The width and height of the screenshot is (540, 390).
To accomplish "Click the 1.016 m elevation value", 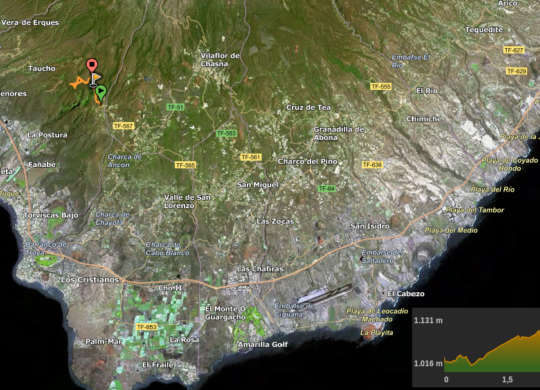I will pos(428,363).
